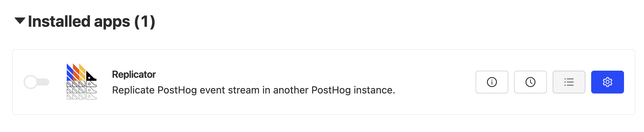This screenshot has width=644, height=132.
Task: Collapse the Installed apps section triangle
Action: point(20,21)
